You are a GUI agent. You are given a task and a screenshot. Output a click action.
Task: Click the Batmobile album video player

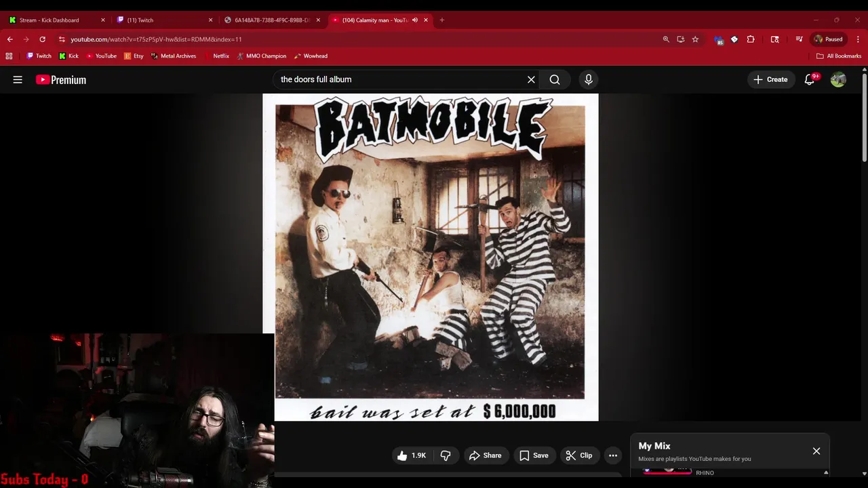(x=431, y=258)
